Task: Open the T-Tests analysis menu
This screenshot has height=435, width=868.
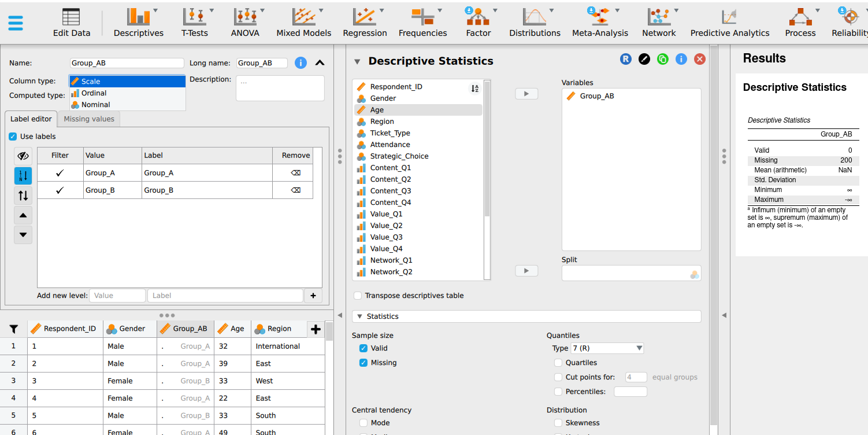Action: pyautogui.click(x=195, y=23)
